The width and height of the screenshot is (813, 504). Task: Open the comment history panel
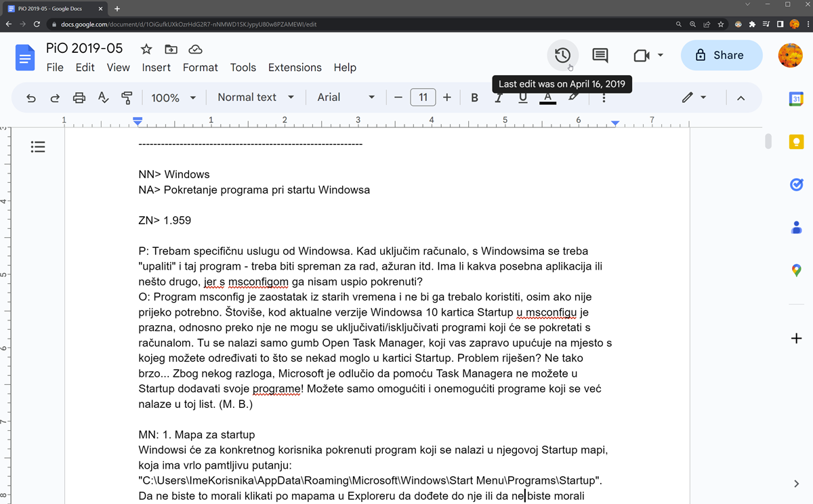600,56
